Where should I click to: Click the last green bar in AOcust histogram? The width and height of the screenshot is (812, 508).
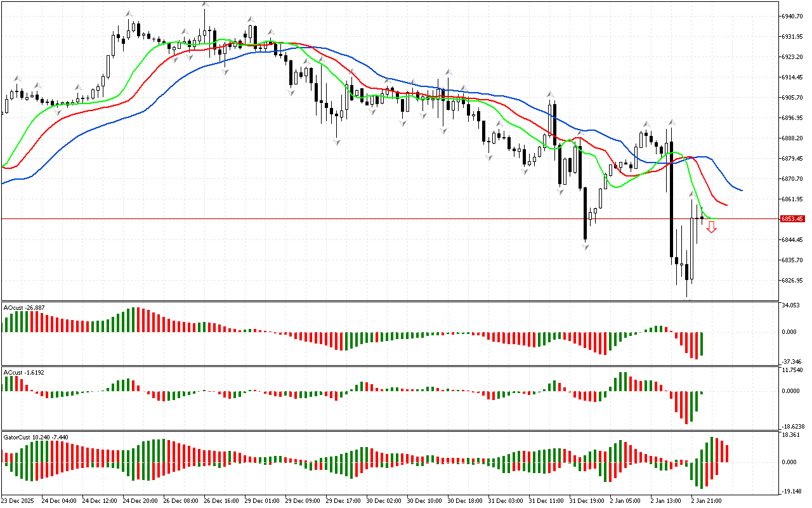click(x=702, y=344)
